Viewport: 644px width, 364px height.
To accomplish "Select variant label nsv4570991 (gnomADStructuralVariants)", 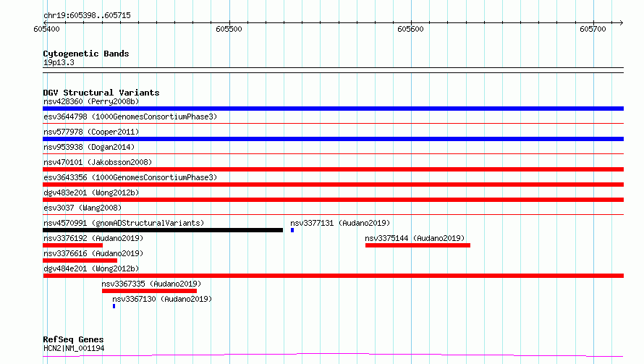I will 124,223.
